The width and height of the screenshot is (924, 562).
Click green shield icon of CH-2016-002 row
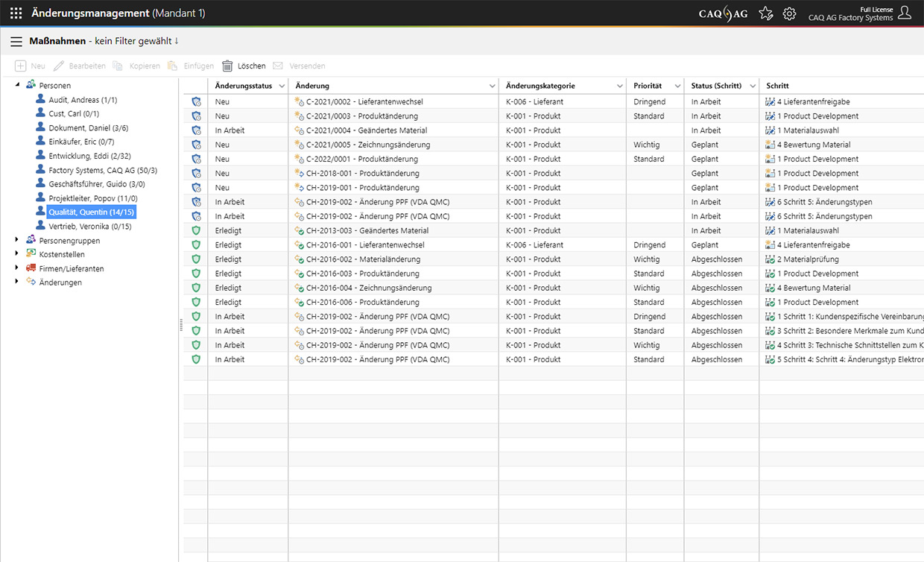pyautogui.click(x=196, y=259)
